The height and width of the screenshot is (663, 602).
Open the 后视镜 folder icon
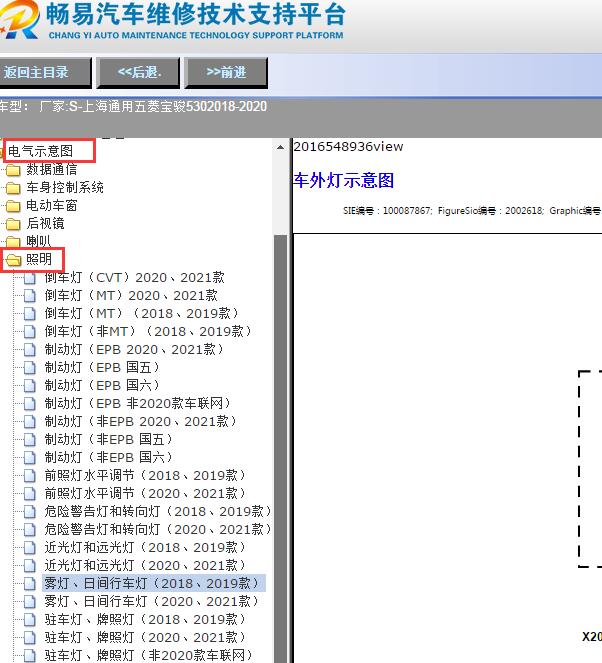point(13,224)
